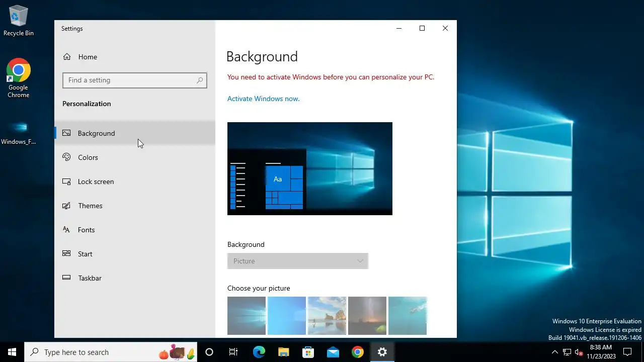The image size is (644, 362).
Task: Click the Chrome icon on the taskbar
Action: tap(358, 352)
